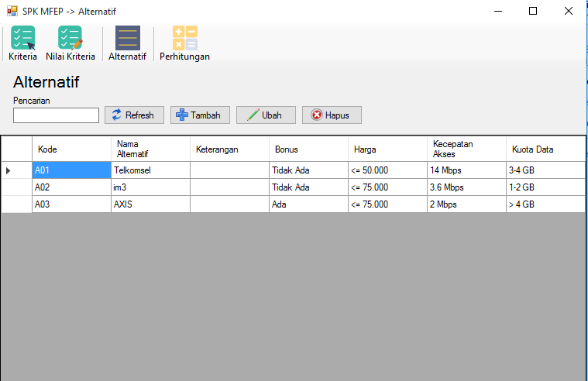
Task: Click the Kuota Data column header
Action: pyautogui.click(x=545, y=149)
